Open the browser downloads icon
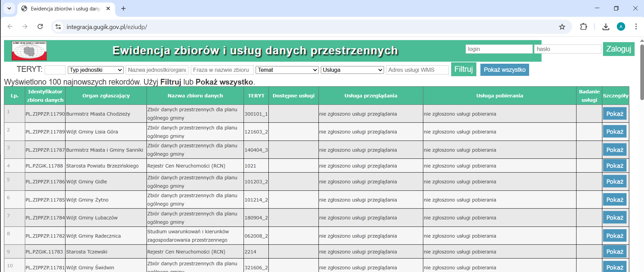644x272 pixels. (x=606, y=27)
